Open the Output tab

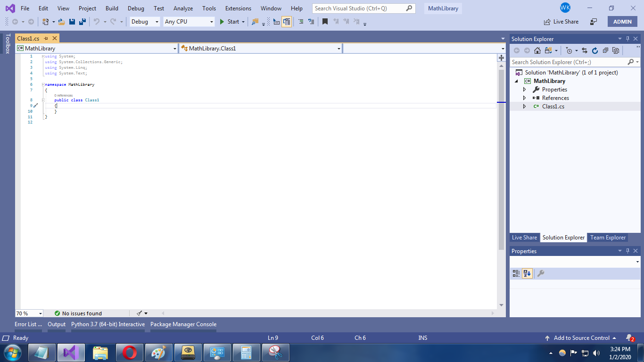[57, 324]
